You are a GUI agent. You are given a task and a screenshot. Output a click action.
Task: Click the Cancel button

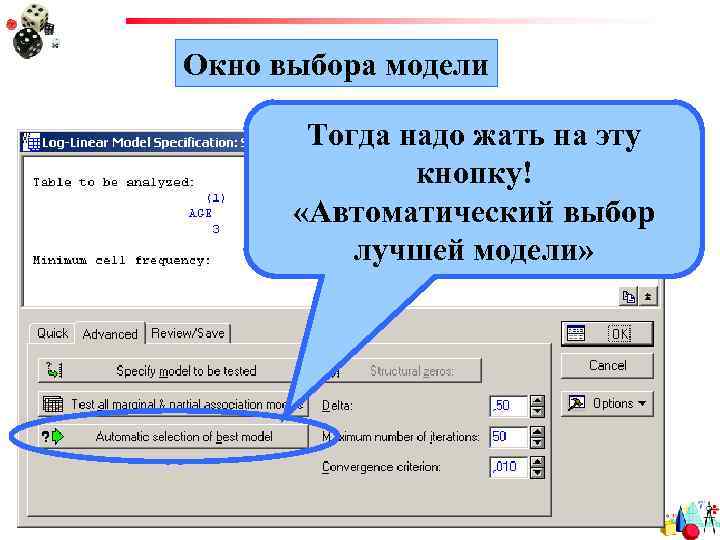(x=607, y=366)
